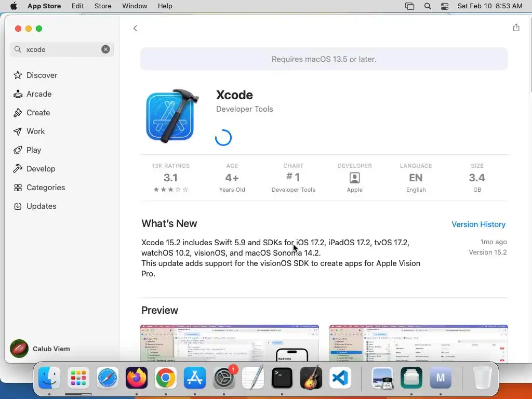Click the Xcode app icon
Screen dimensions: 532x399
point(172,116)
